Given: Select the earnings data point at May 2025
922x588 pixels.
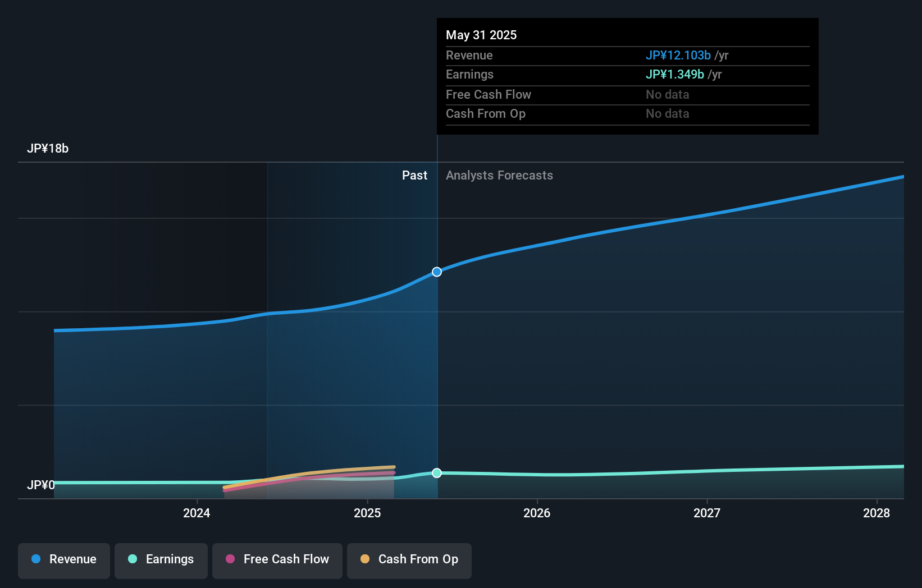Looking at the screenshot, I should click(437, 473).
